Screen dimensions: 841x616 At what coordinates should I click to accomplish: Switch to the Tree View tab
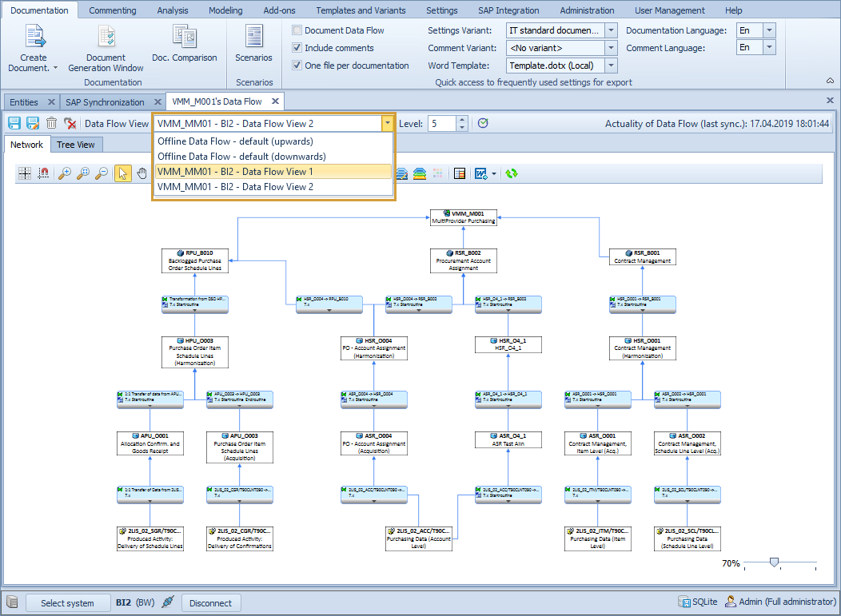pos(76,145)
